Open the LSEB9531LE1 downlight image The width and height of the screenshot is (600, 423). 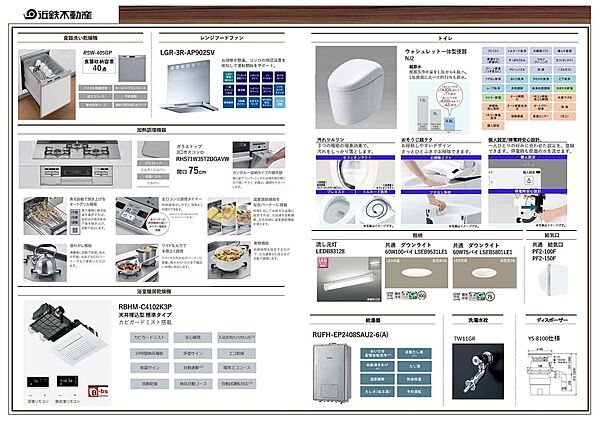click(x=416, y=273)
